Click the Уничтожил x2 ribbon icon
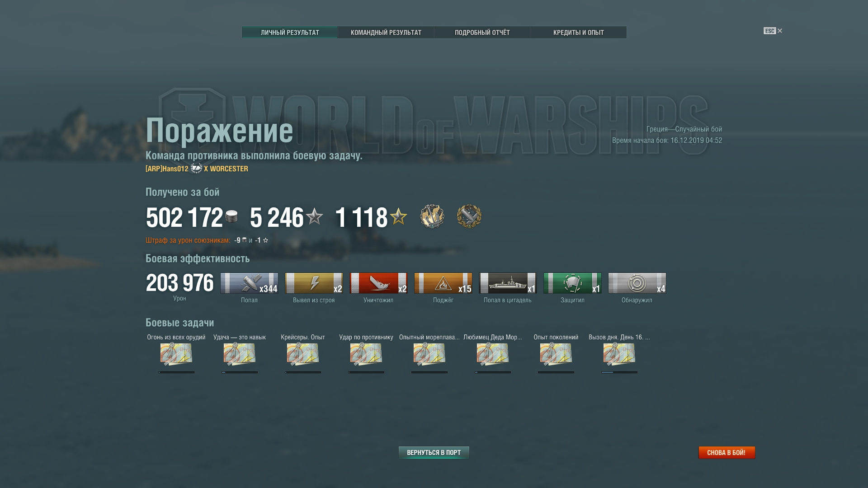 click(x=378, y=283)
